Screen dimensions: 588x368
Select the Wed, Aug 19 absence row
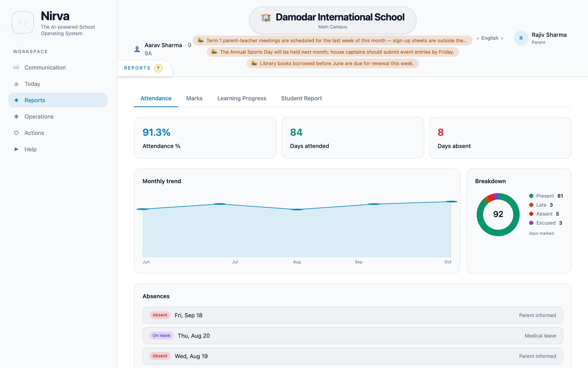[x=353, y=356]
